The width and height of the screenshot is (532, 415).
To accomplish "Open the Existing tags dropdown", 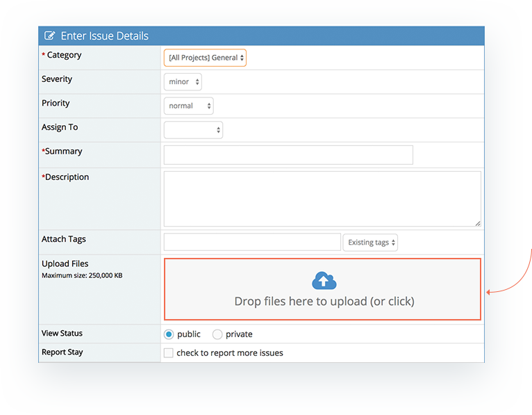I will 370,243.
